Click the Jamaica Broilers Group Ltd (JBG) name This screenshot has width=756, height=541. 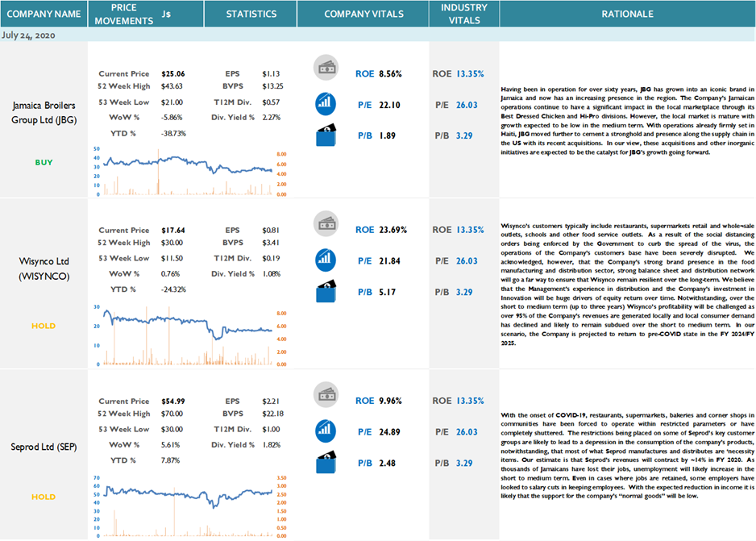pyautogui.click(x=44, y=112)
